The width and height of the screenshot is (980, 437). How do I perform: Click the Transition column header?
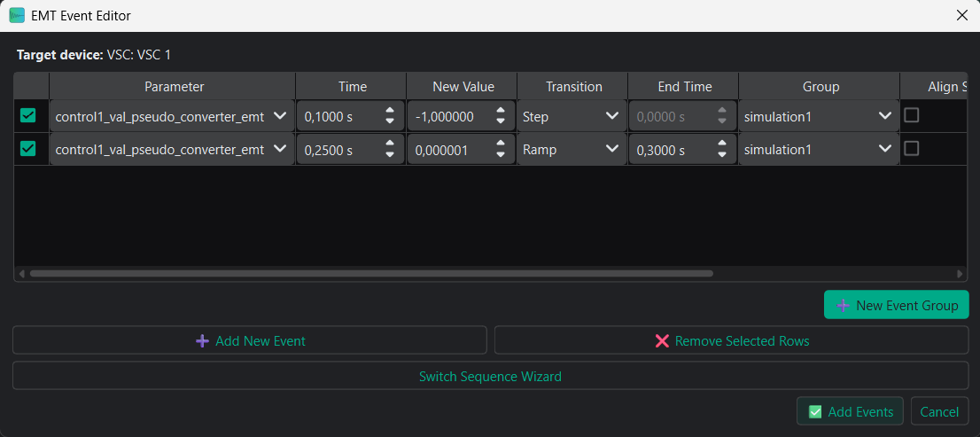point(572,86)
